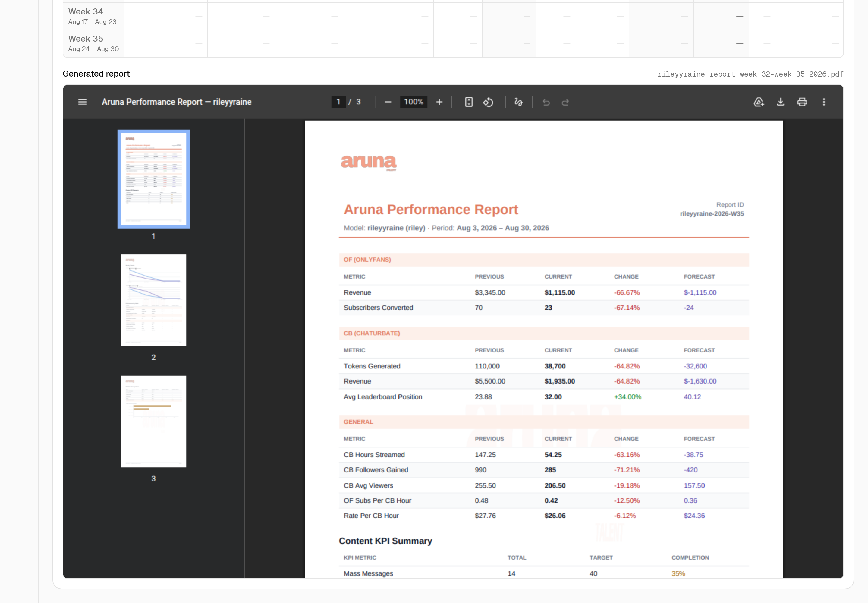The image size is (868, 603).
Task: Click the '-66.67%' change value
Action: tap(627, 292)
